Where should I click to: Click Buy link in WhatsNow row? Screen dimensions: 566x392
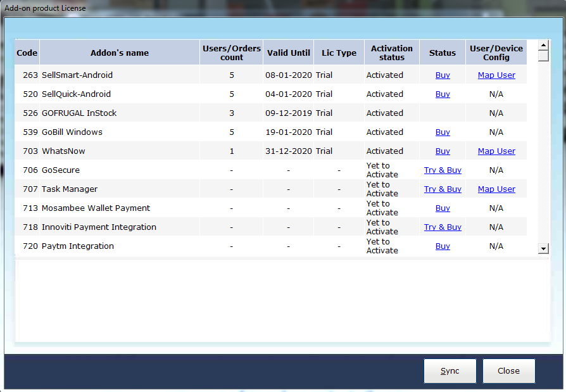[x=443, y=151]
